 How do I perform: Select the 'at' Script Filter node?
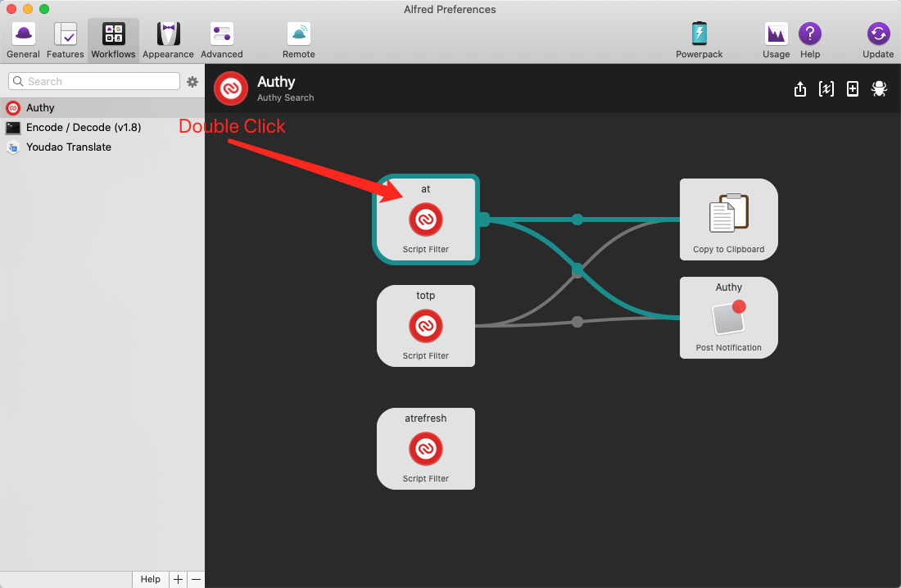click(x=426, y=219)
